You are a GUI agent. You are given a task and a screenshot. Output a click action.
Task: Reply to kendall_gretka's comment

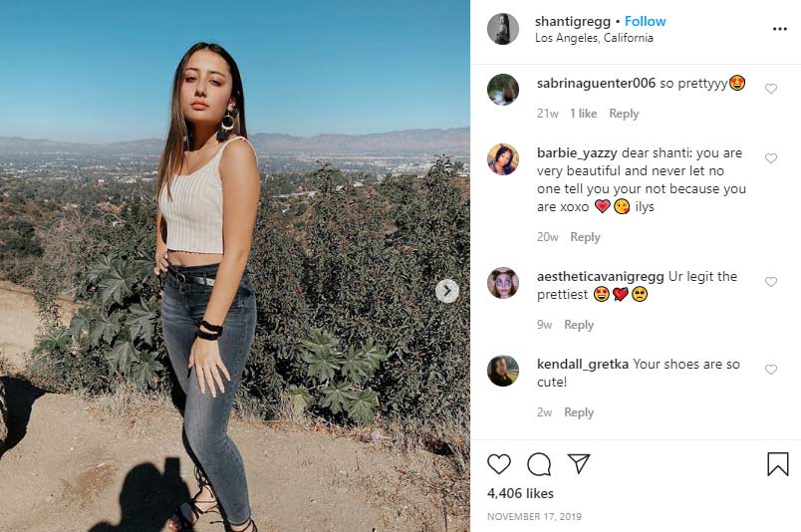pos(579,412)
